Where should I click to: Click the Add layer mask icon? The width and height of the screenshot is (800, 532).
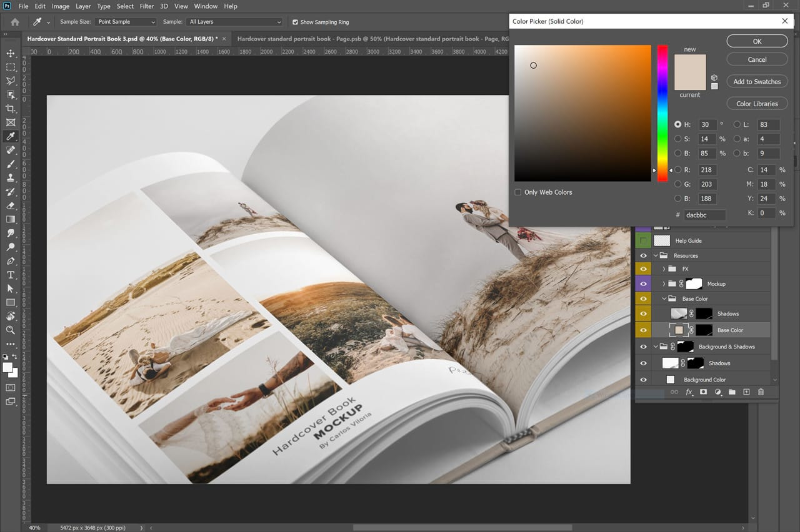point(703,392)
